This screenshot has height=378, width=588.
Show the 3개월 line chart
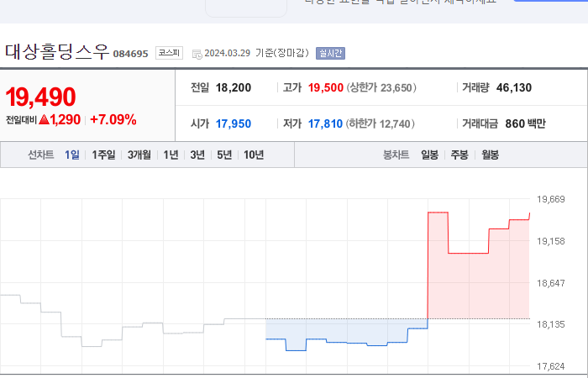[139, 155]
